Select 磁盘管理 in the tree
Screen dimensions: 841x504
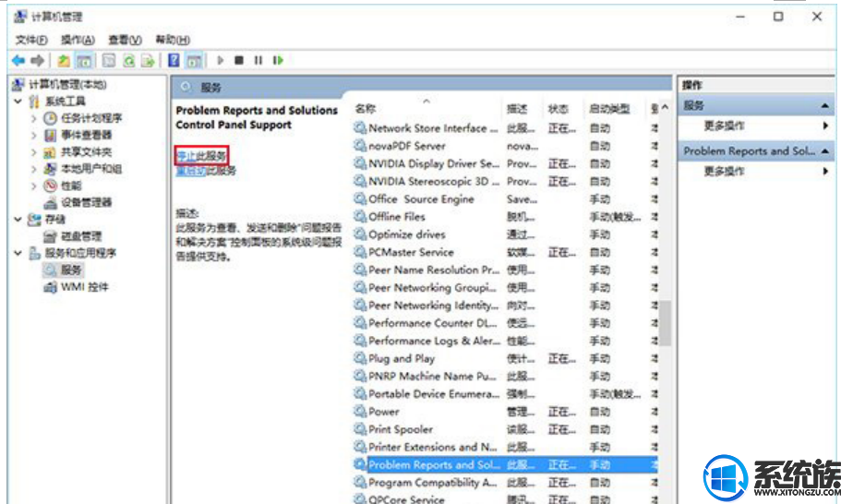coord(81,236)
